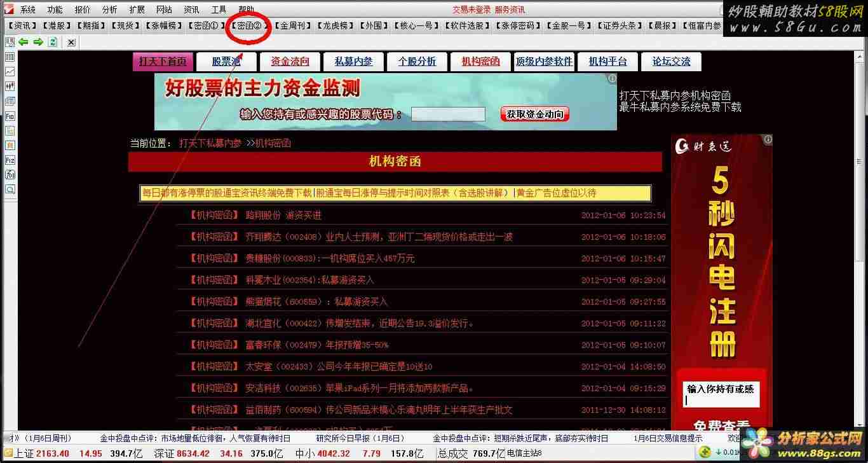Viewport: 868px width, 463px height.
Task: Open the 工具 menu
Action: 219,10
